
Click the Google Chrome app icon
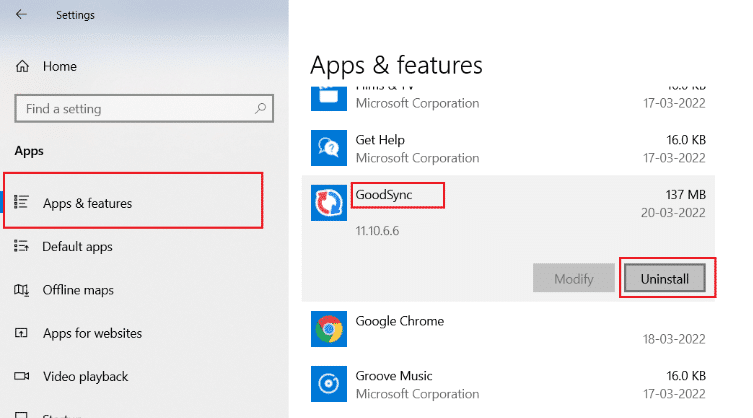tap(328, 329)
